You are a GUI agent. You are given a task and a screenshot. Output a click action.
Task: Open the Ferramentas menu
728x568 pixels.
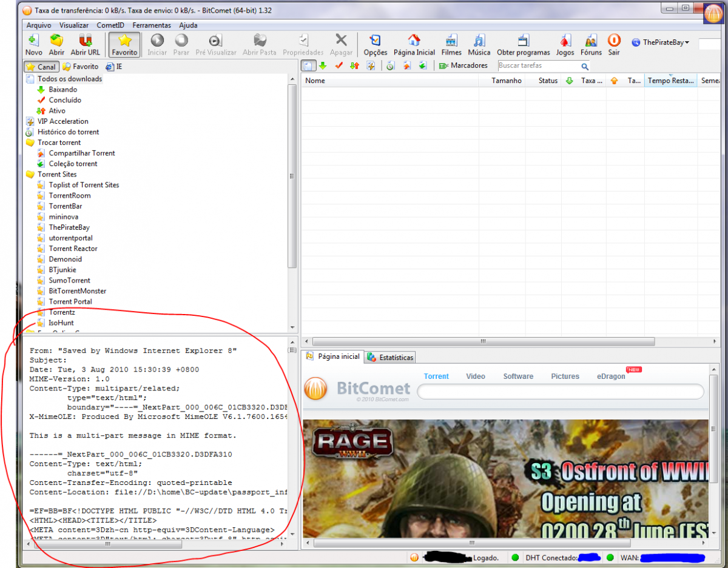152,25
